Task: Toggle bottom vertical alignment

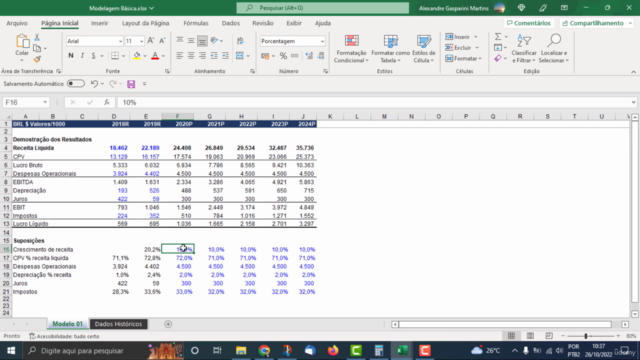Action: click(x=202, y=40)
